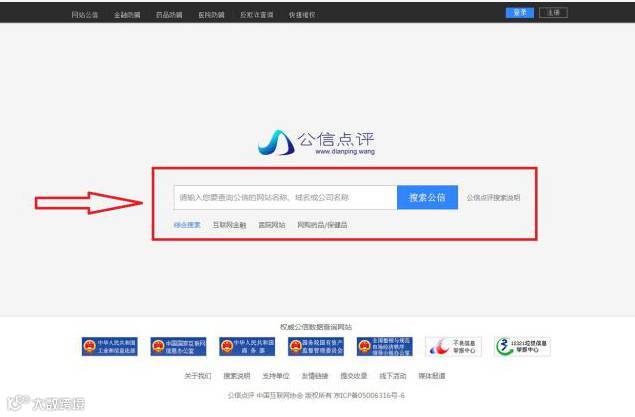Open 药品防骗 in the top navigation
Viewport: 635px width, 417px height.
pyautogui.click(x=169, y=15)
